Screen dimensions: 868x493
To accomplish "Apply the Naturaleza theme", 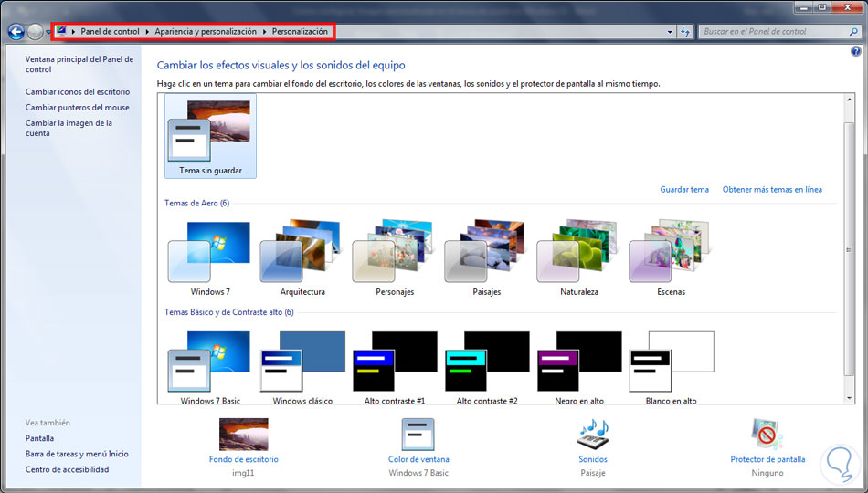I will (579, 258).
